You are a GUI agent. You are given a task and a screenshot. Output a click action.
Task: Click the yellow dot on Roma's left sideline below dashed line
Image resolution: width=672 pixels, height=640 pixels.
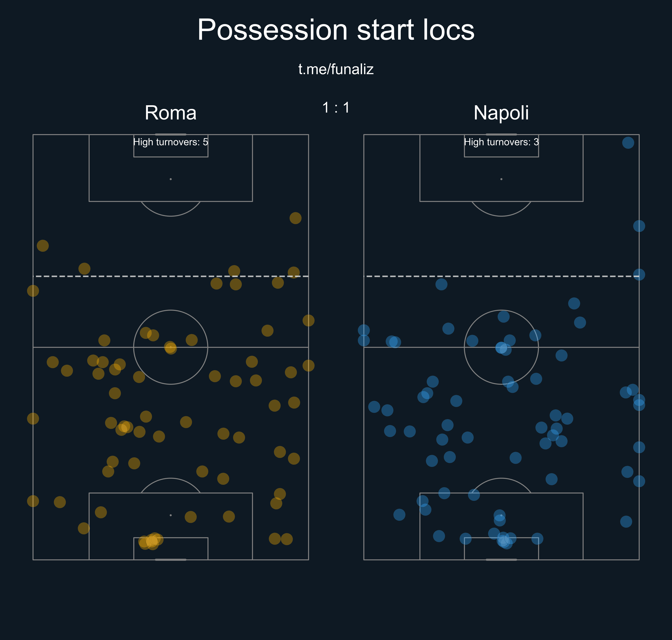[33, 291]
